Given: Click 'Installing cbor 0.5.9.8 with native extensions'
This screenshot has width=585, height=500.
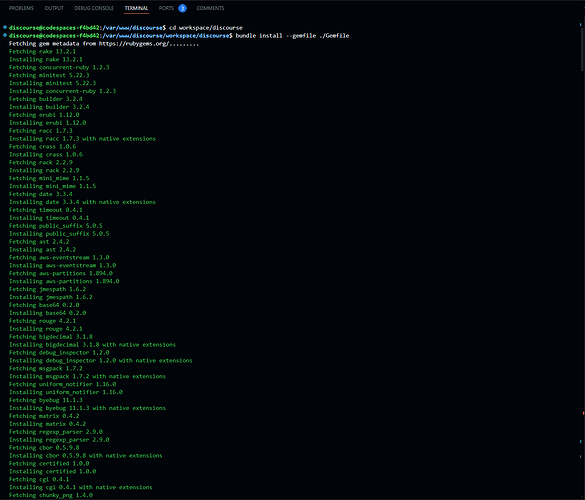Looking at the screenshot, I should [x=85, y=456].
